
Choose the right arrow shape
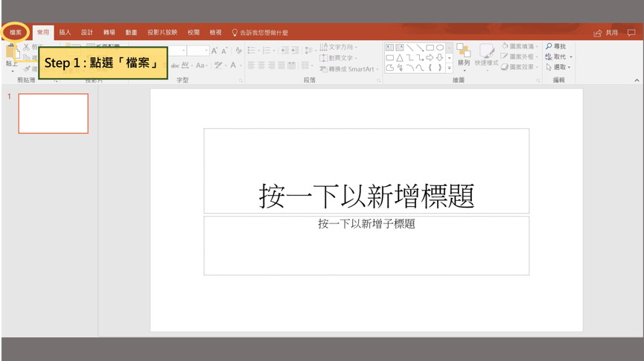430,57
